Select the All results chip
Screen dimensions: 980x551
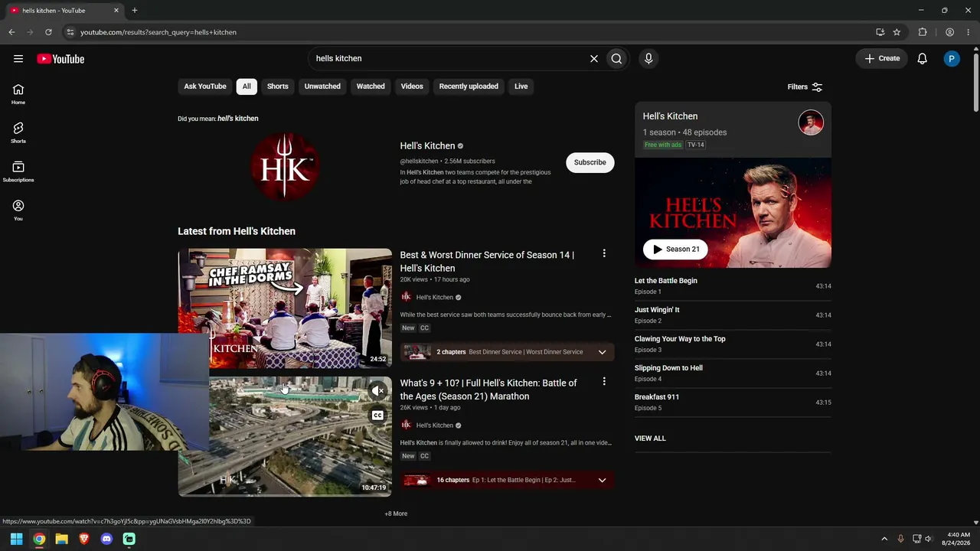click(247, 86)
